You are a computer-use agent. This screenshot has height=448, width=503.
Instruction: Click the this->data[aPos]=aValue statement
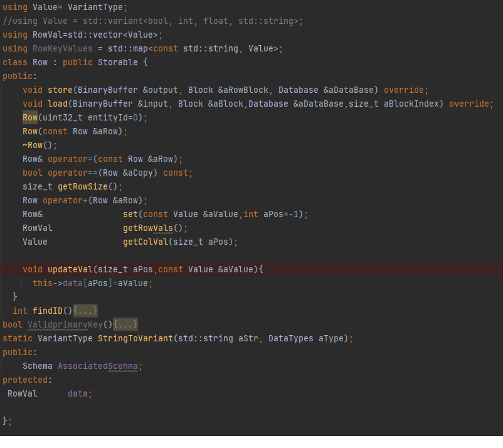click(93, 283)
